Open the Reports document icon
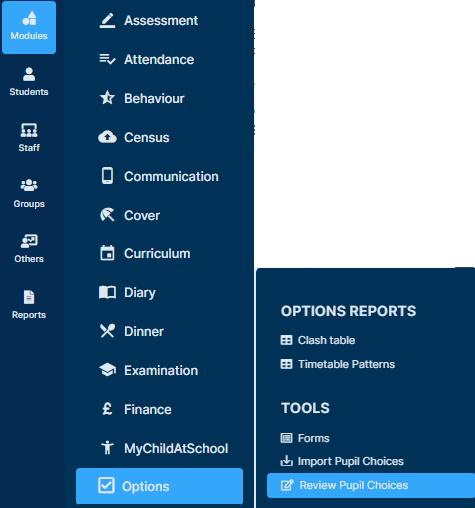Viewport: 475px width, 508px height. point(29,297)
